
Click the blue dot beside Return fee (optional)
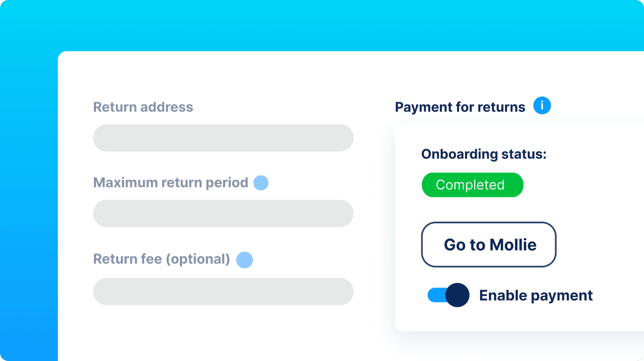244,260
